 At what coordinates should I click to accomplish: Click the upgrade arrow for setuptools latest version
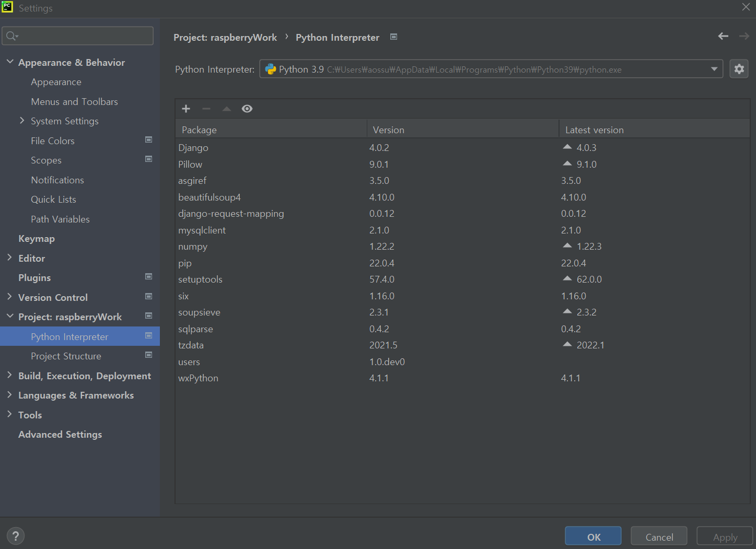click(567, 278)
